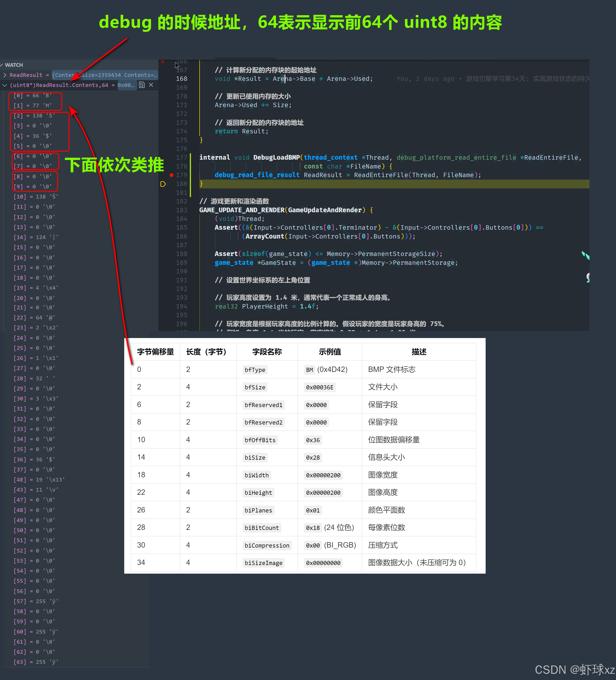Select watch entry [1] = 77 'M'
Image resolution: width=616 pixels, height=680 pixels.
pos(32,106)
